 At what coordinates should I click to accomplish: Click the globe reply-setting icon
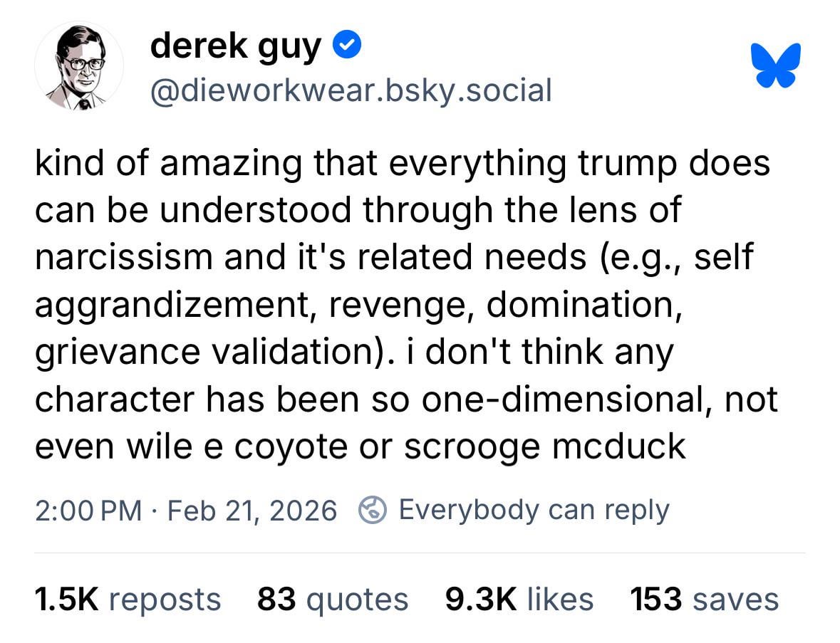pos(371,511)
